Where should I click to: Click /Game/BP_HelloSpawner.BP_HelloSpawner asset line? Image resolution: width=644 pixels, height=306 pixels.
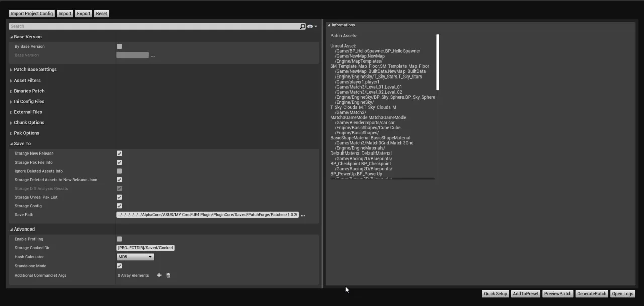pyautogui.click(x=377, y=51)
